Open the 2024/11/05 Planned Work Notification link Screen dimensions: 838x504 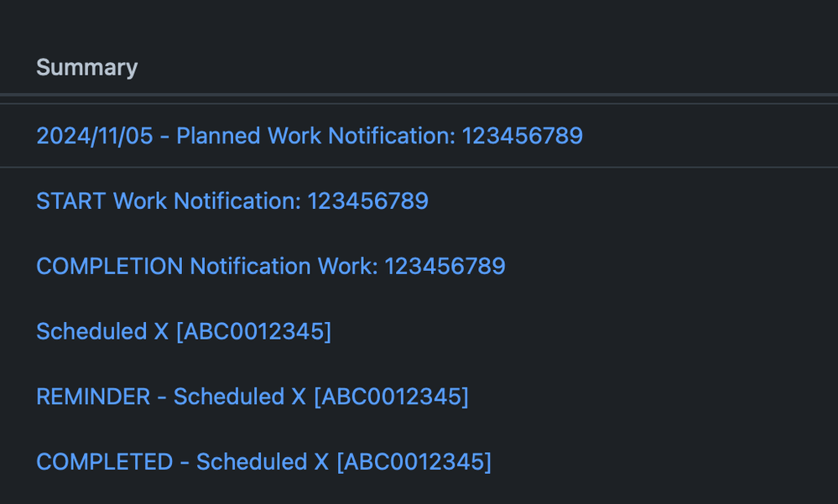pyautogui.click(x=309, y=136)
